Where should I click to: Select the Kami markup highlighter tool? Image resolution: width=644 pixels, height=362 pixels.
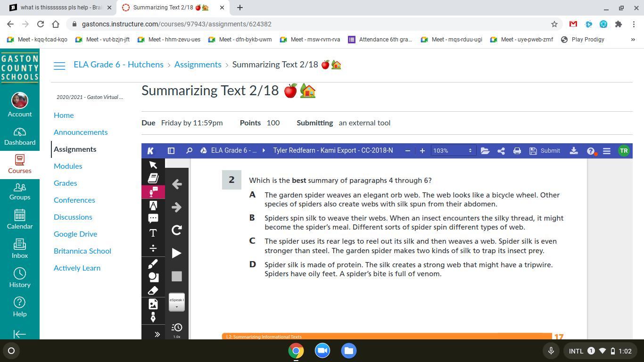pos(153,206)
